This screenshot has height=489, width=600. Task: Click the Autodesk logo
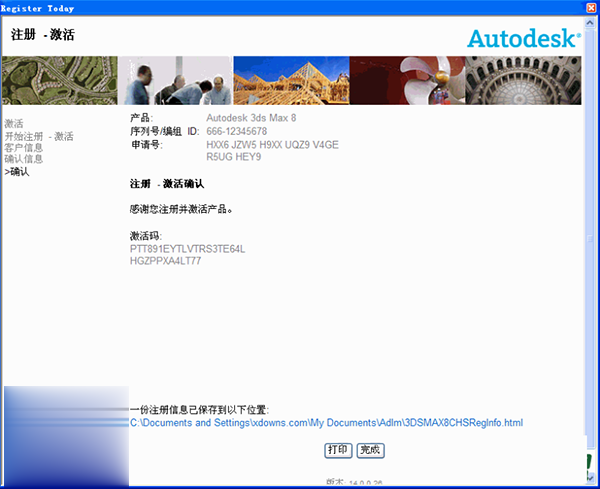(x=523, y=39)
